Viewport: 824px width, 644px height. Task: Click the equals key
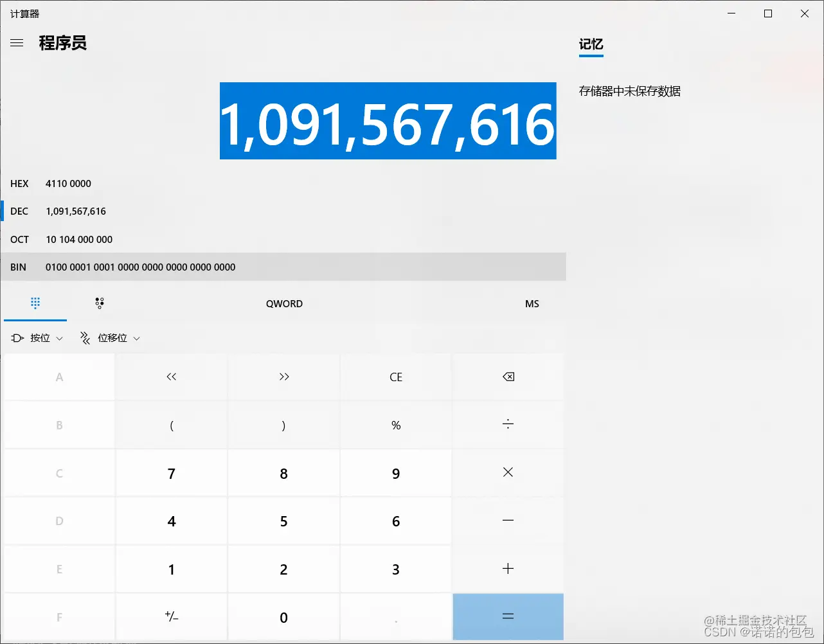[508, 617]
